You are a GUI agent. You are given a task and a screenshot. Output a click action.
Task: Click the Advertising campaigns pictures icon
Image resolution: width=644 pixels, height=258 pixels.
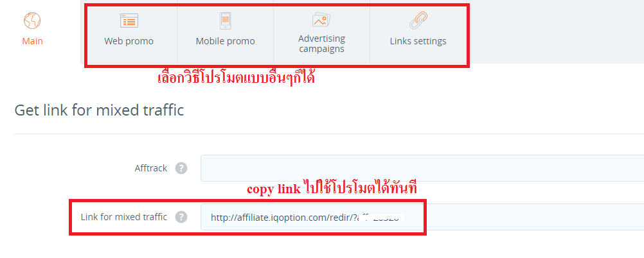pos(321,20)
